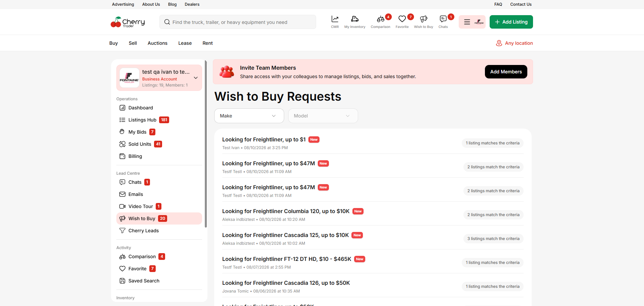Open the Buy menu
Image resolution: width=644 pixels, height=306 pixels.
(113, 43)
